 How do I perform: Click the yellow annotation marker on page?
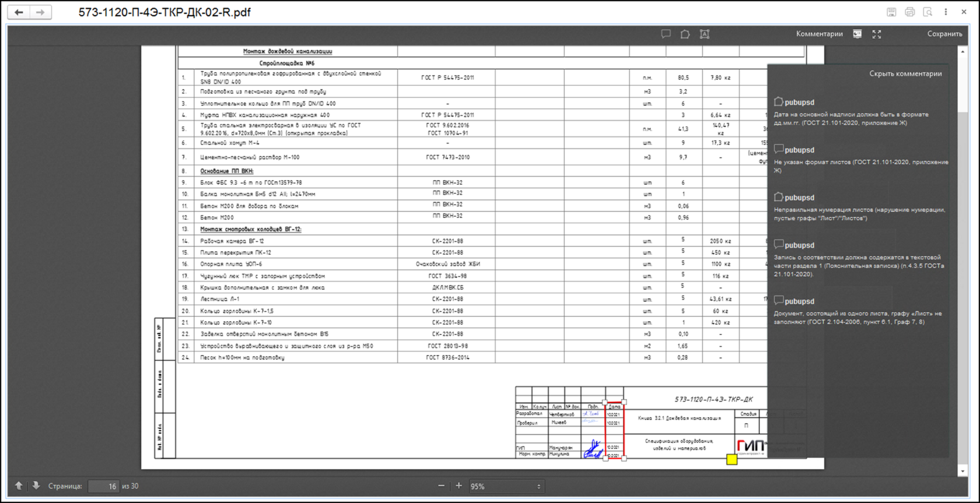click(731, 460)
